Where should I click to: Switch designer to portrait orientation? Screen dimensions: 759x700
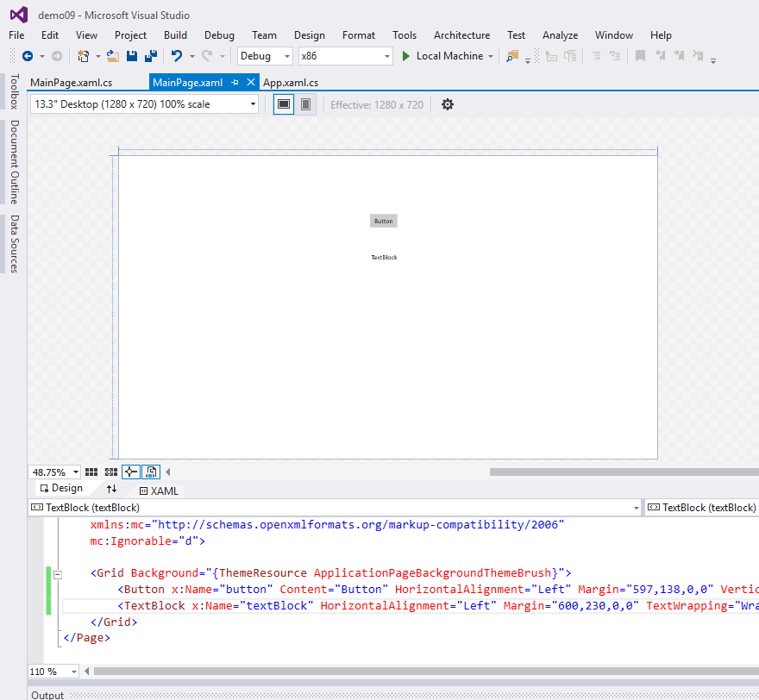point(306,104)
